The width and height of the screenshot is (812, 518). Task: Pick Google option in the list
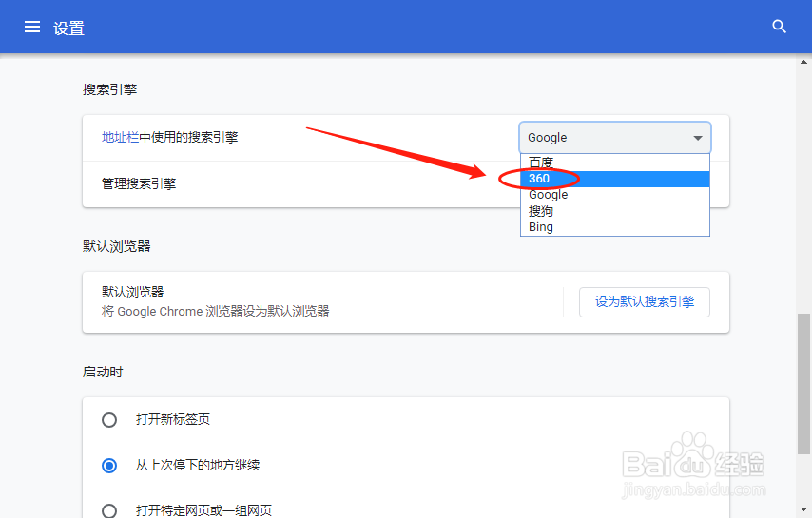(614, 195)
